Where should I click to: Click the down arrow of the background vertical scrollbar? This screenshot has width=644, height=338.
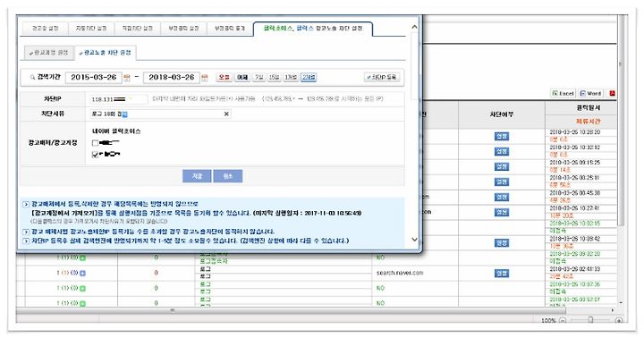pos(621,303)
